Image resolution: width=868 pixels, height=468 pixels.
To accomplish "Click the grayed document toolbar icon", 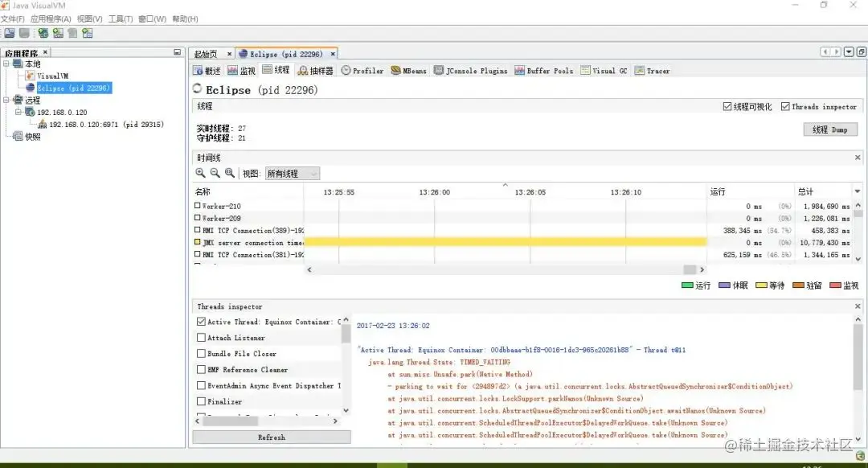I will point(72,33).
